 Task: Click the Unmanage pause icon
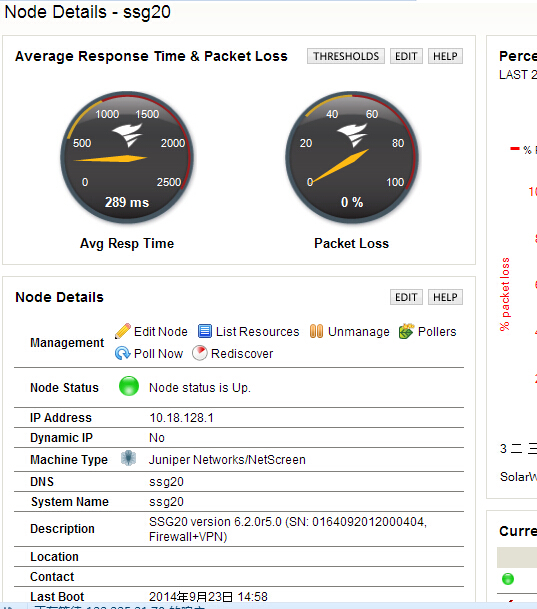tap(316, 331)
